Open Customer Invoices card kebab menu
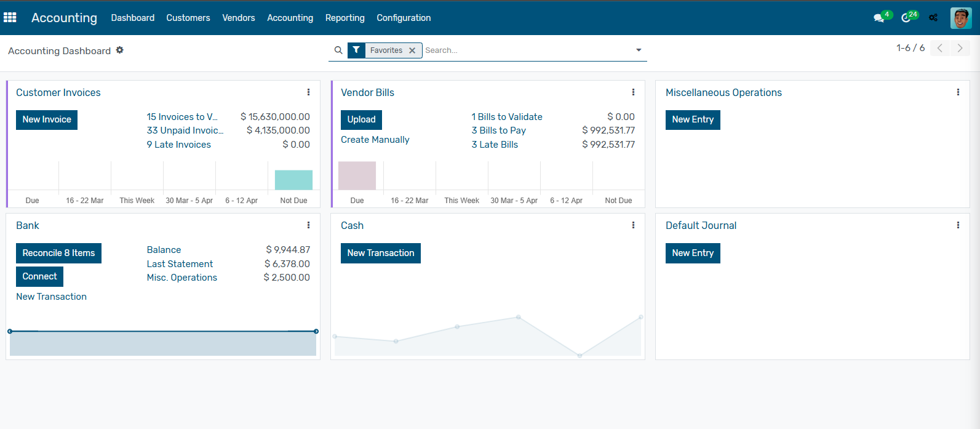The image size is (980, 429). click(x=308, y=92)
